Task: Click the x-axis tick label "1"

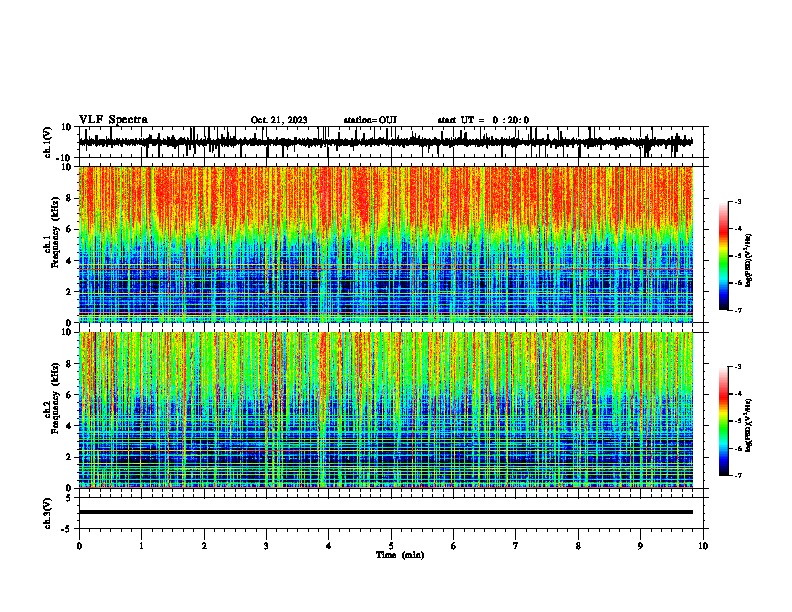Action: [141, 546]
